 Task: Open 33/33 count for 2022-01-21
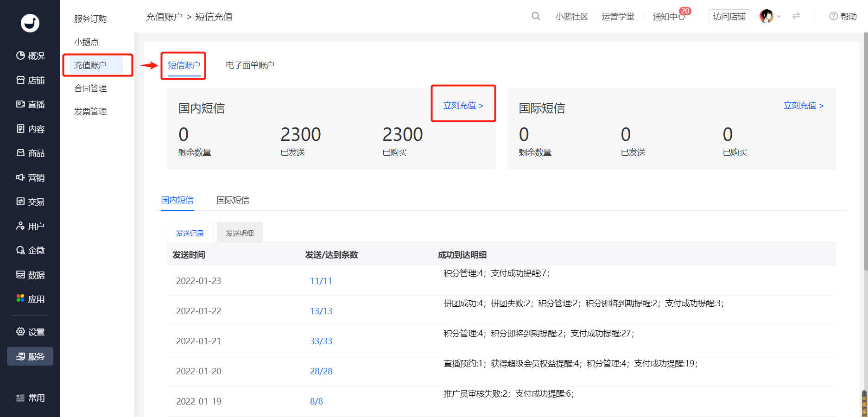[x=321, y=341]
